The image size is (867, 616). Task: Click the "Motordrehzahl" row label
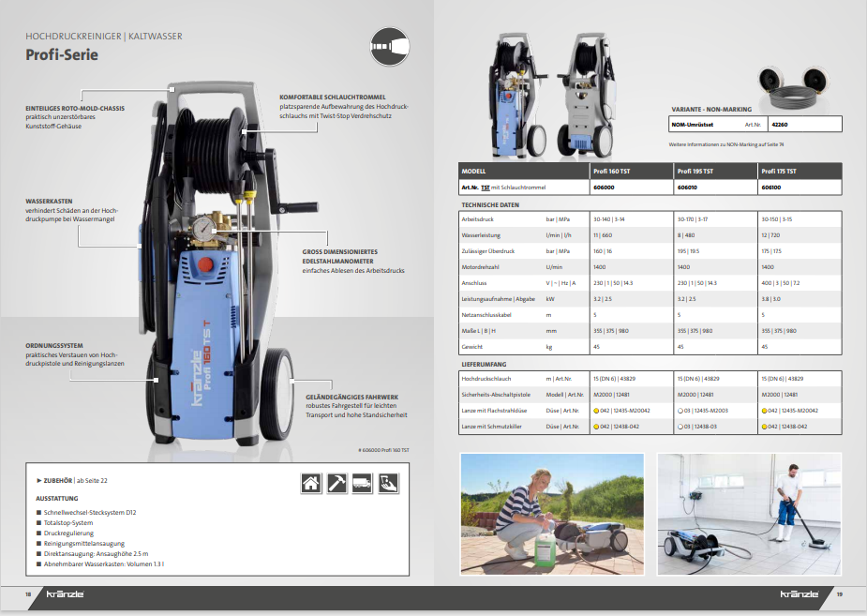pyautogui.click(x=481, y=267)
